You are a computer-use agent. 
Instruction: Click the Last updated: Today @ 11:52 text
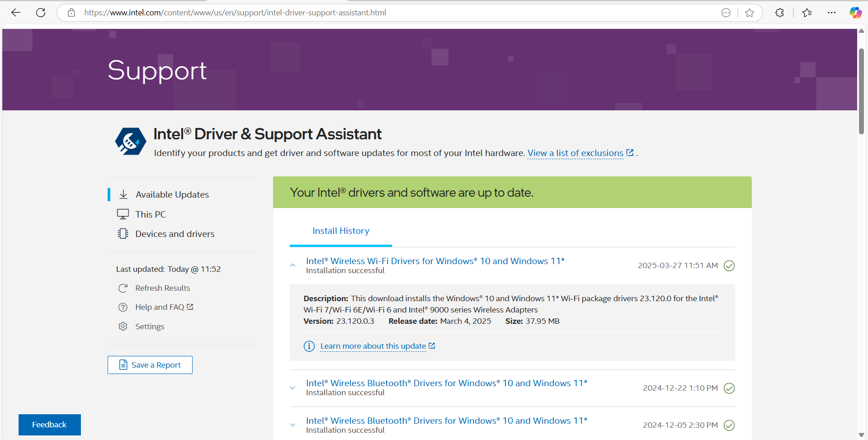tap(169, 269)
